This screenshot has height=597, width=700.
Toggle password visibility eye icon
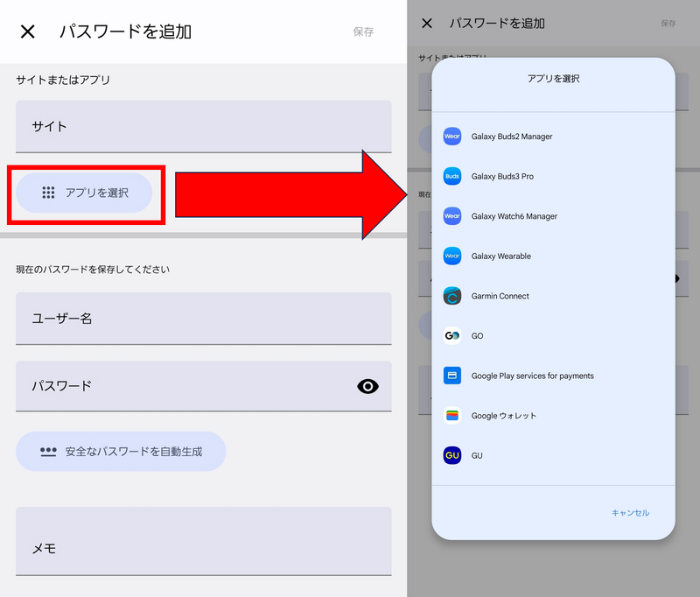367,386
